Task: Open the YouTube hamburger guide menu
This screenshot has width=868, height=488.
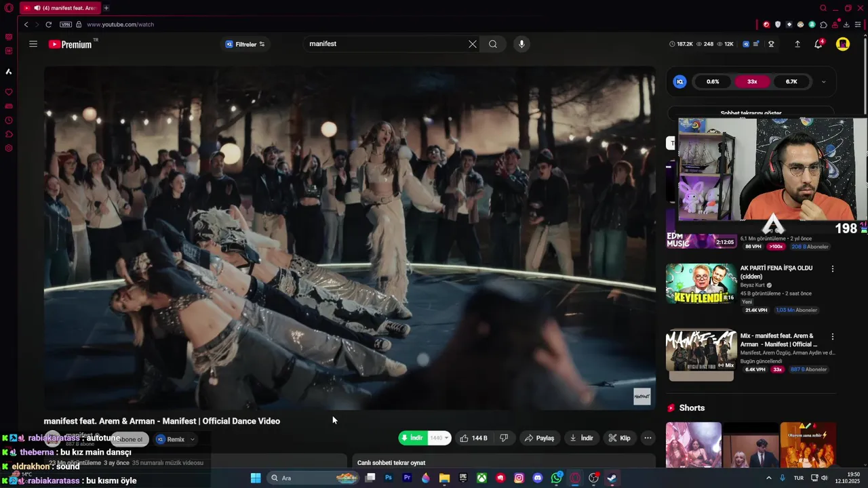Action: (33, 44)
